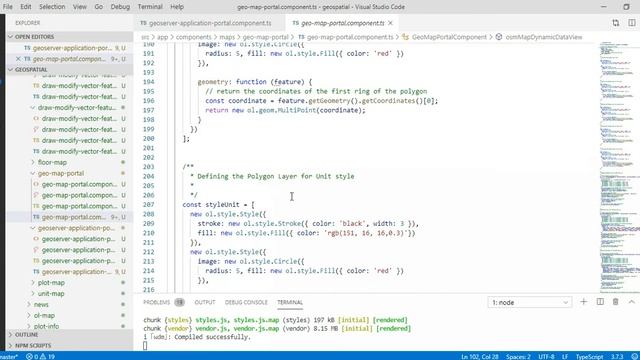
Task: Change indentation via 'Spaces: 2'
Action: point(518,357)
